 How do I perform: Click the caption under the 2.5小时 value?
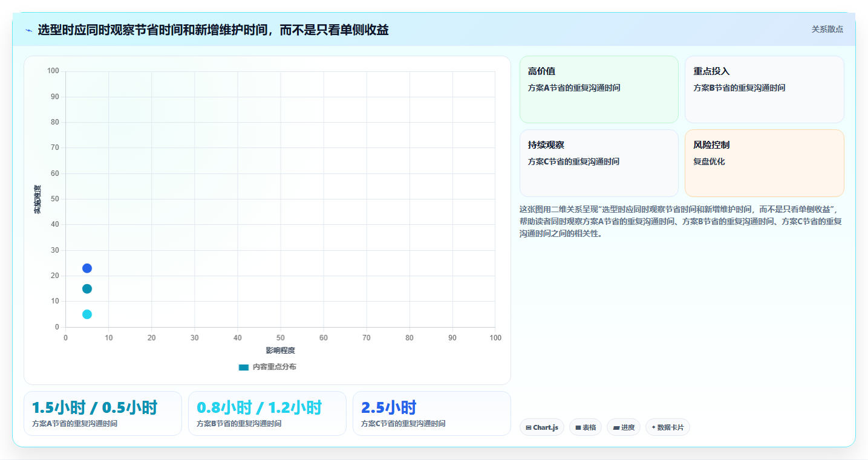(403, 424)
